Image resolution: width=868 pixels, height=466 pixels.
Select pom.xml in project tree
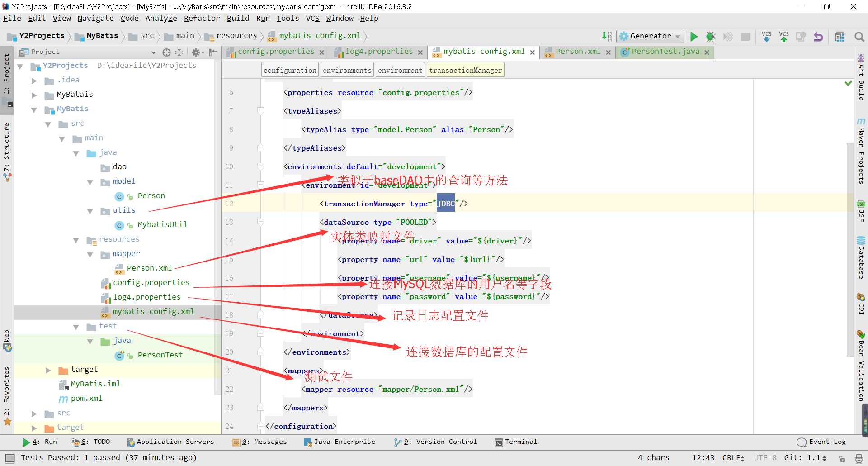[x=86, y=399]
